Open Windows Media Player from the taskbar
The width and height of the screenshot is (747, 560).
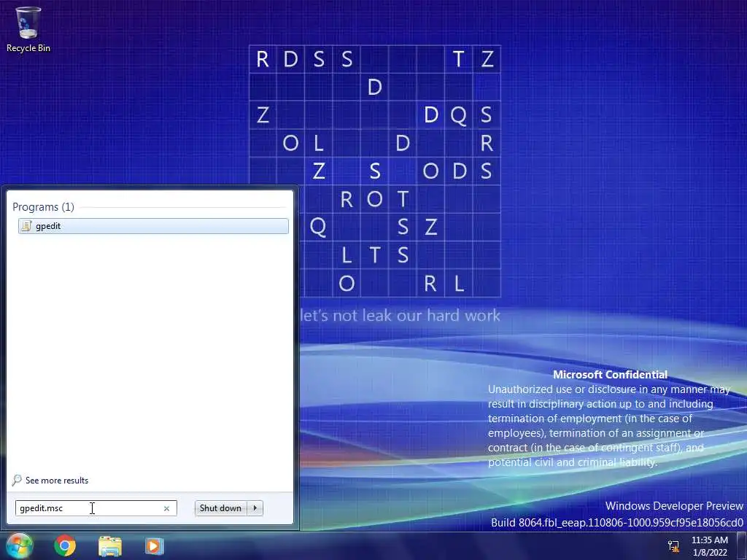(155, 546)
